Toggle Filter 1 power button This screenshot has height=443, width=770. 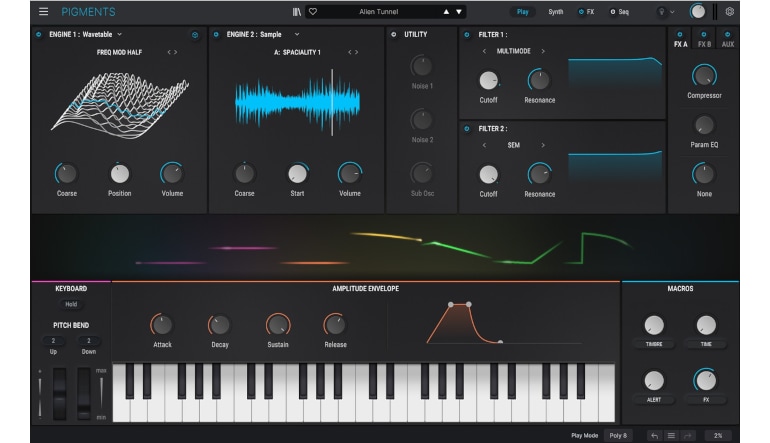point(467,35)
